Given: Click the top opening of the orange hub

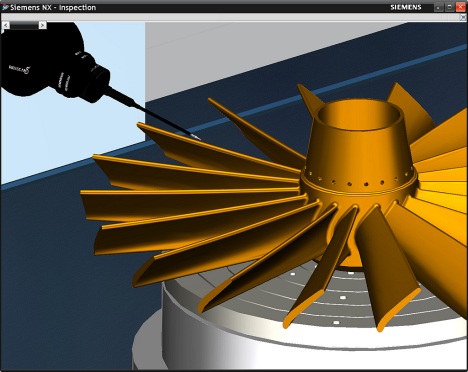Looking at the screenshot, I should point(358,116).
